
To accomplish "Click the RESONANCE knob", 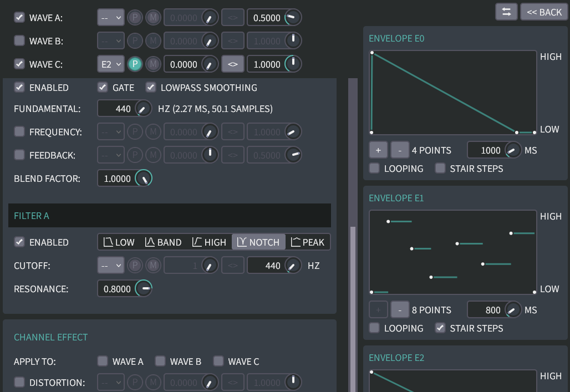I will [144, 289].
